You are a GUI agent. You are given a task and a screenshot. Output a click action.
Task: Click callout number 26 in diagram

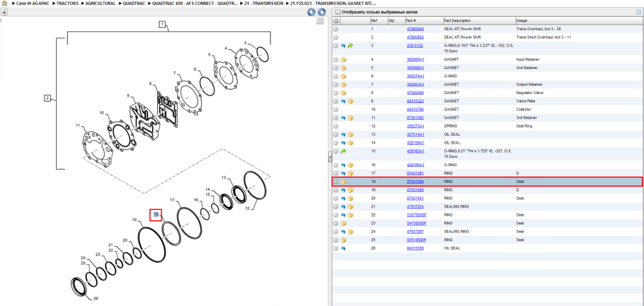96,298
